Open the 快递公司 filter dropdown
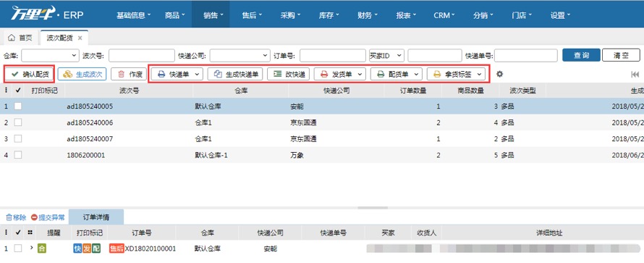This screenshot has width=644, height=263. click(x=240, y=56)
